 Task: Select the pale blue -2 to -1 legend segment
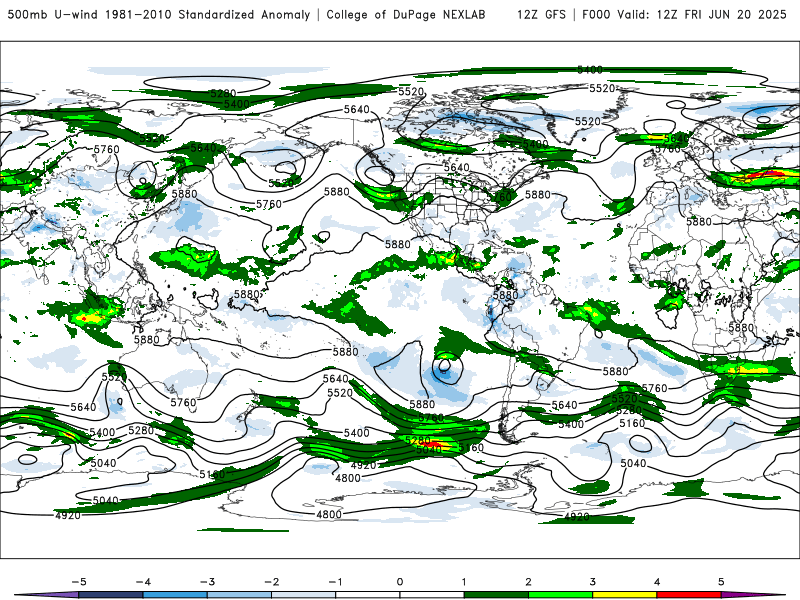point(304,595)
